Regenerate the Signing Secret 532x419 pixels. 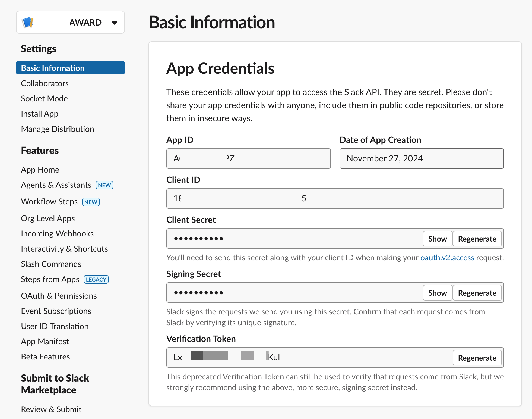(x=477, y=293)
